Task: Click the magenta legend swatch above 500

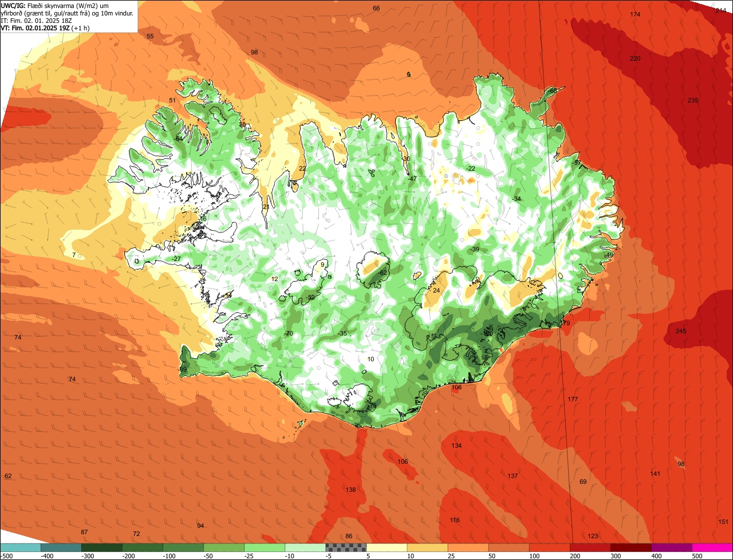Action: (712, 547)
